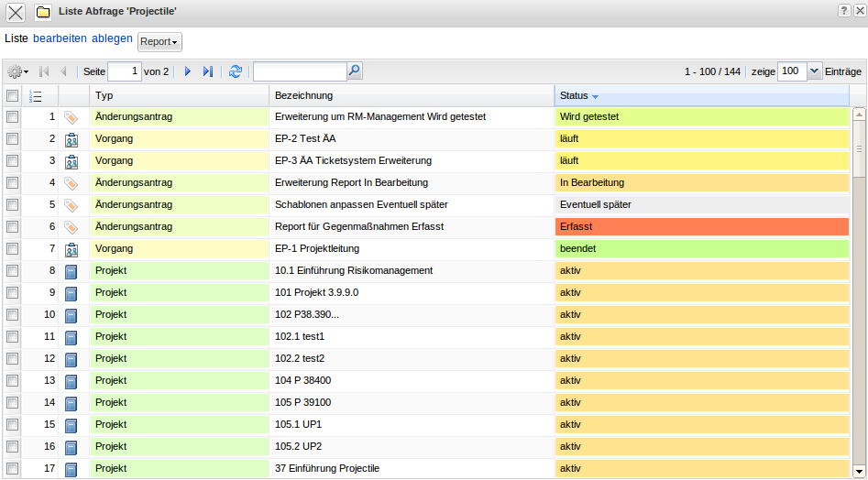
Task: Check the box for row 7
Action: click(x=13, y=249)
